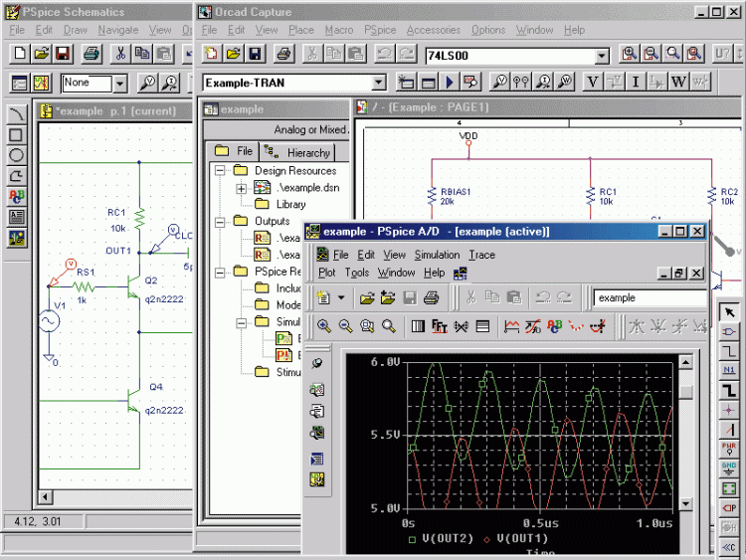This screenshot has height=560, width=746.
Task: Click the Open File icon in PSpice A/D
Action: (x=367, y=297)
